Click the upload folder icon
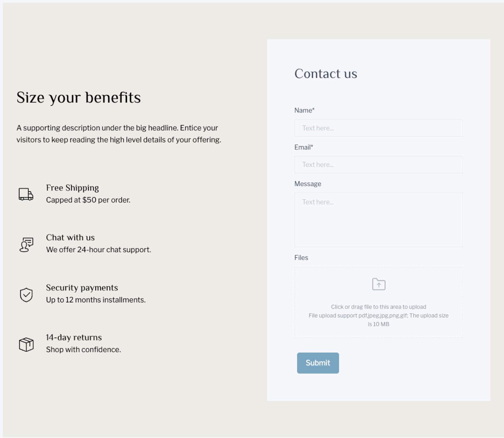The height and width of the screenshot is (438, 504). pyautogui.click(x=379, y=284)
